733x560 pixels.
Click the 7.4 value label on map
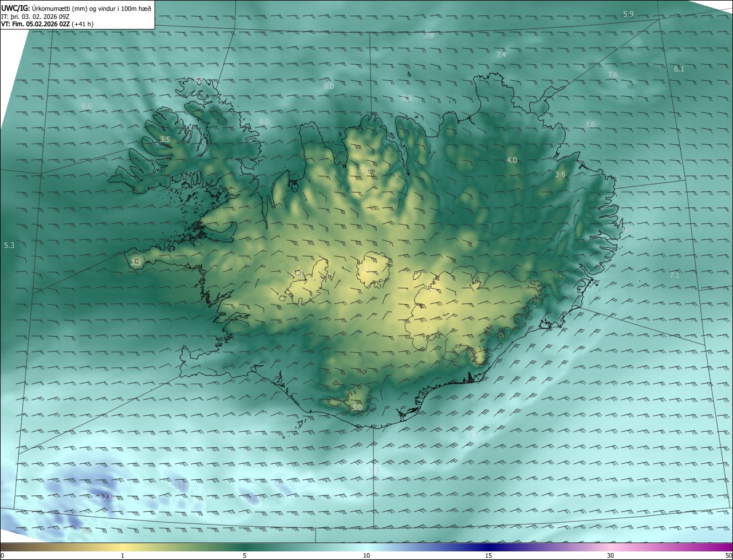click(501, 54)
